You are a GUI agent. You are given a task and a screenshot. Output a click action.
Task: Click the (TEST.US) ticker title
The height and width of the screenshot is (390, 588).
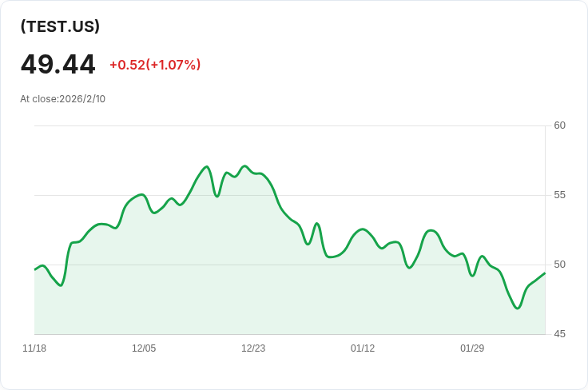(x=60, y=26)
